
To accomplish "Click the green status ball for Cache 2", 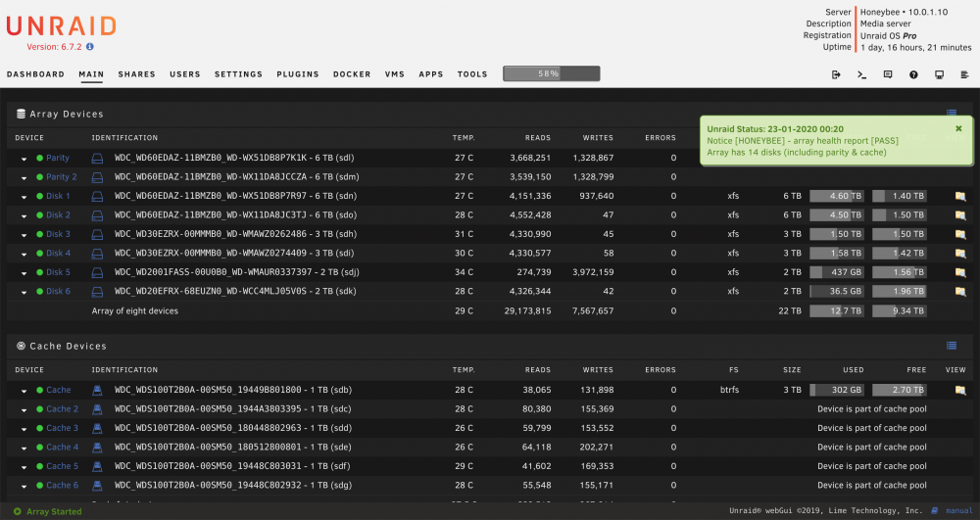I will [x=39, y=409].
